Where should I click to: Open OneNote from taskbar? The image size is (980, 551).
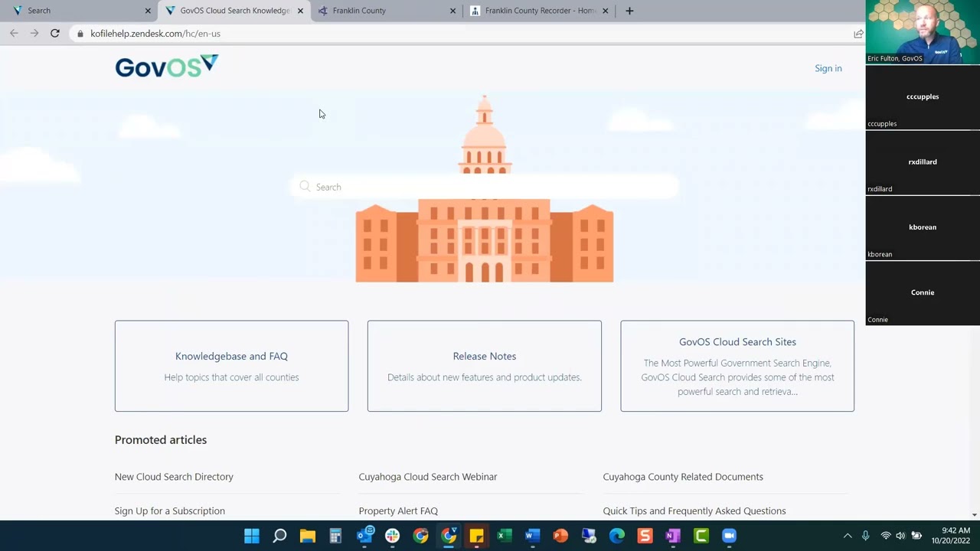[673, 536]
